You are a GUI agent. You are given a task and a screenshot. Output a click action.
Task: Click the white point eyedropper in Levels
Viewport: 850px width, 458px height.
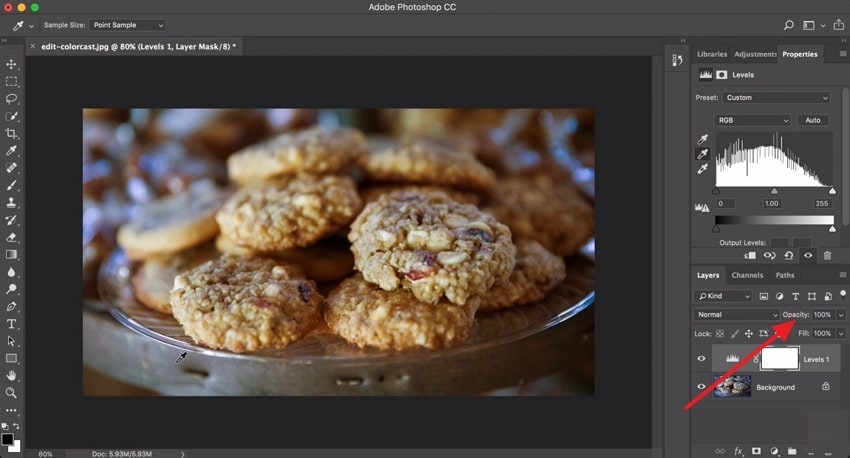coord(703,169)
